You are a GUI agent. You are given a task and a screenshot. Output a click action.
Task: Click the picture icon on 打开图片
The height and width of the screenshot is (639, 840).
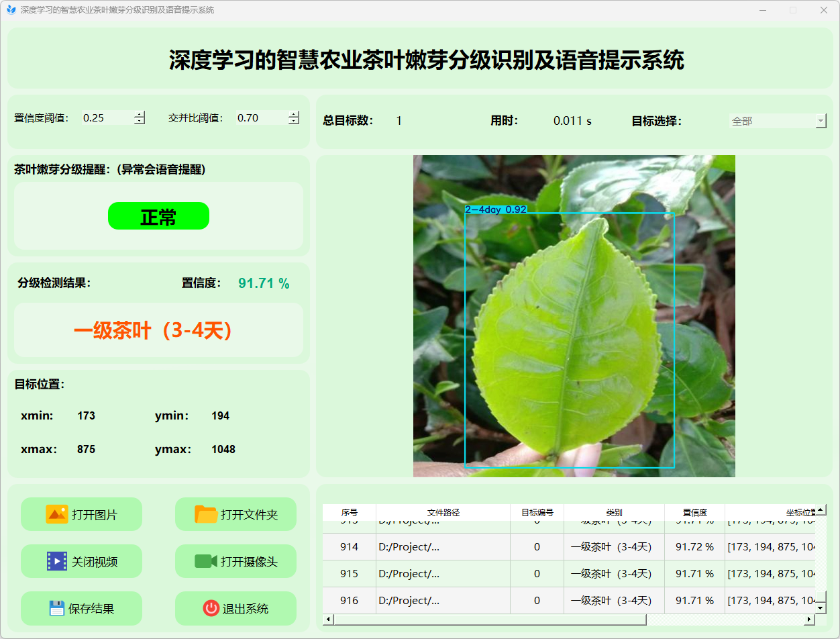coord(56,514)
